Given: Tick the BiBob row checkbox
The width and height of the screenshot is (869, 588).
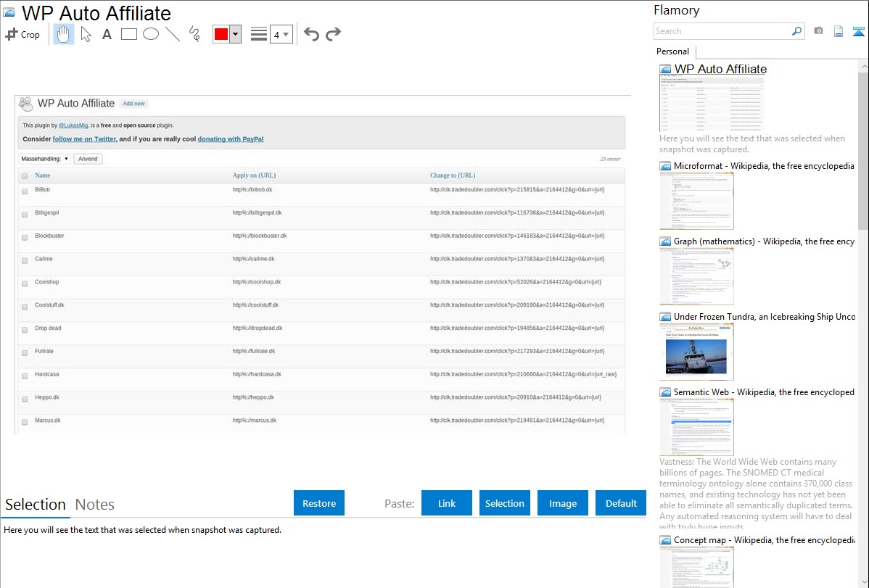Looking at the screenshot, I should click(x=25, y=191).
